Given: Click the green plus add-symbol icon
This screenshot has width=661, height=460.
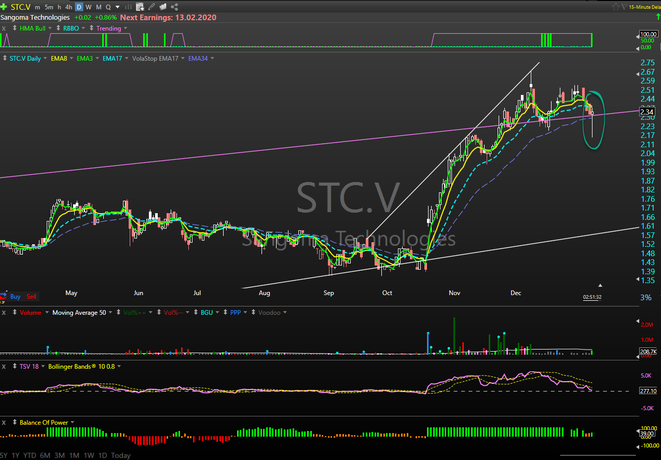Looking at the screenshot, I should tap(3, 7).
